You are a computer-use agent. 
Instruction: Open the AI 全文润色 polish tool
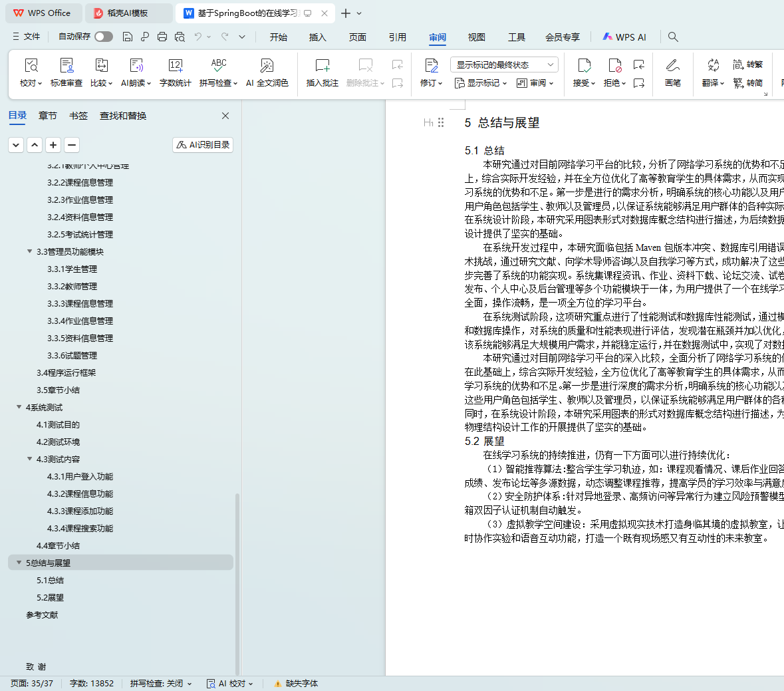click(x=267, y=66)
